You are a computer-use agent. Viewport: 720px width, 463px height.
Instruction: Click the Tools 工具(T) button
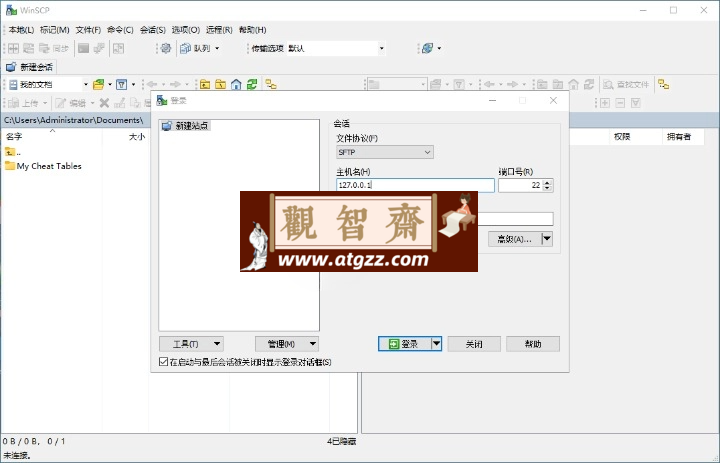tap(191, 344)
